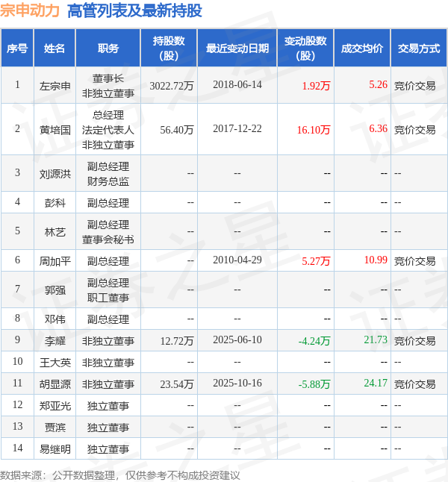Click the name 贾滨

pos(55,428)
